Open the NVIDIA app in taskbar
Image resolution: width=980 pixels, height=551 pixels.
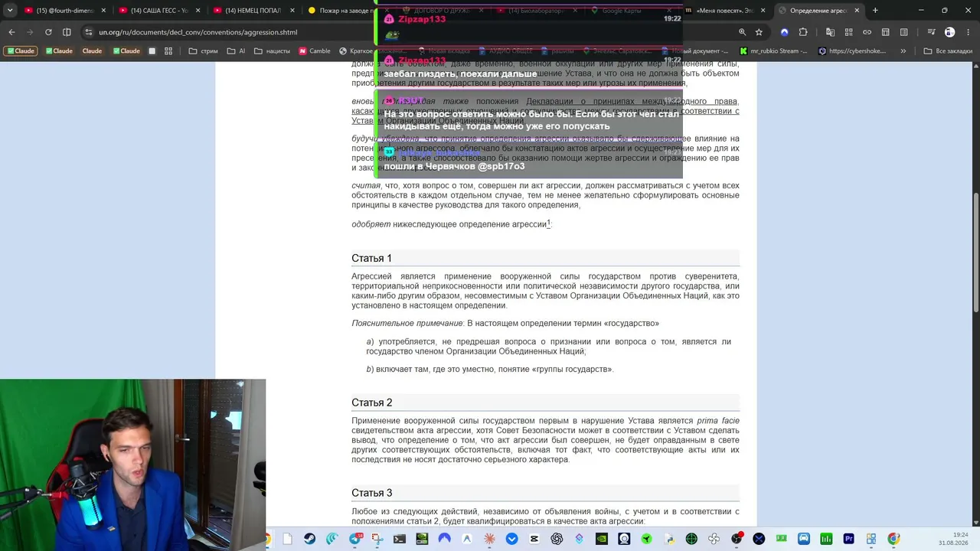click(602, 539)
